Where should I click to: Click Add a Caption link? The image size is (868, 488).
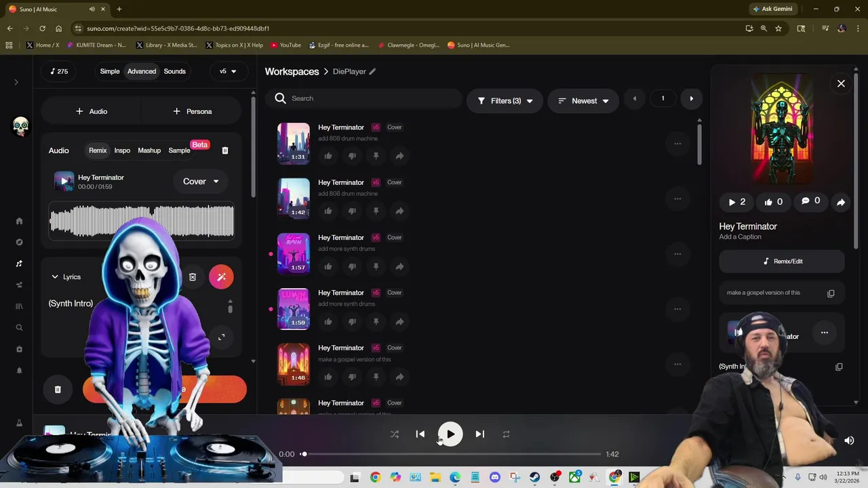[x=741, y=237]
